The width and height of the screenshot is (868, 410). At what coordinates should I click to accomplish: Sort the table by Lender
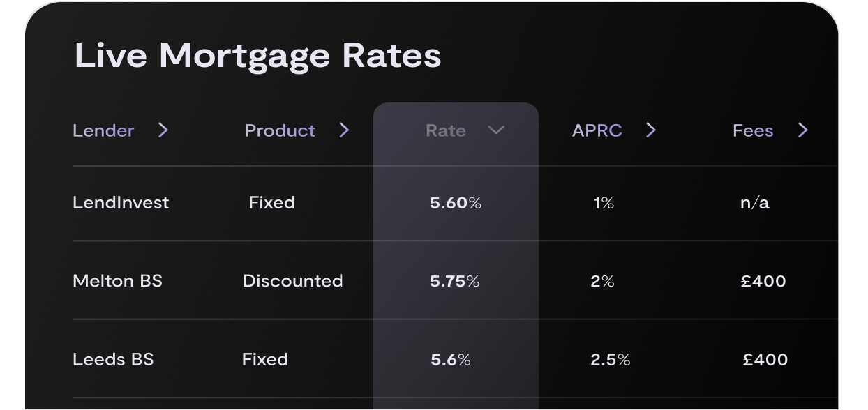(103, 130)
